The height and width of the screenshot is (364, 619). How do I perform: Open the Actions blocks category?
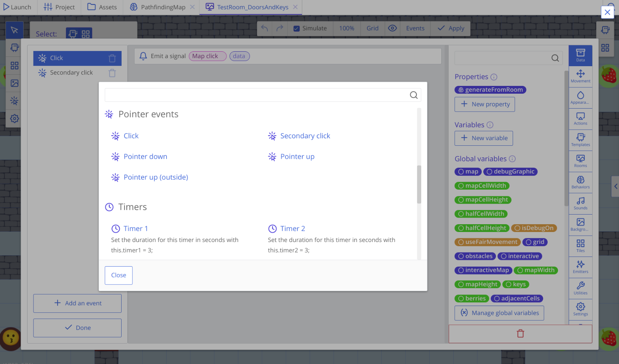tap(580, 119)
